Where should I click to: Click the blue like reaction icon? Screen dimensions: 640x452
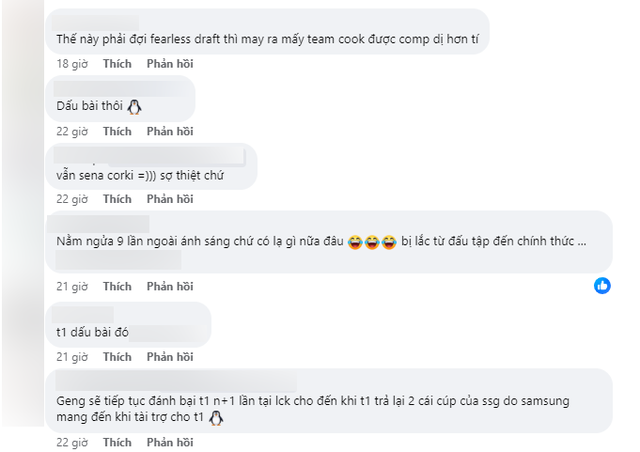pos(602,286)
